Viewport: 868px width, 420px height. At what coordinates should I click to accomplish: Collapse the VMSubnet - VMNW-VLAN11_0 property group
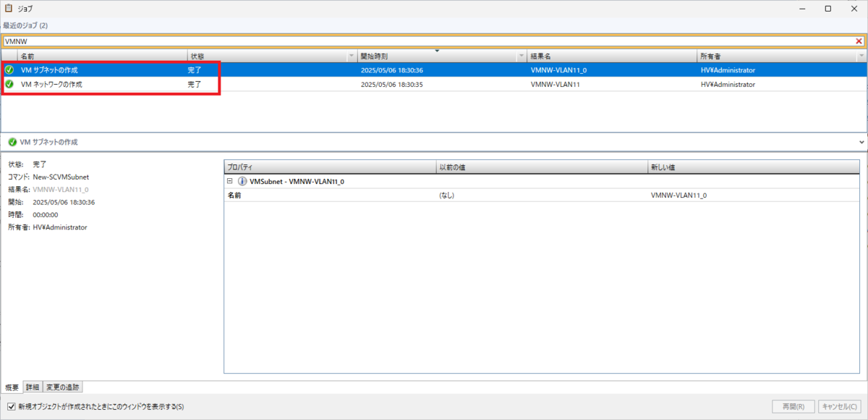click(x=229, y=181)
